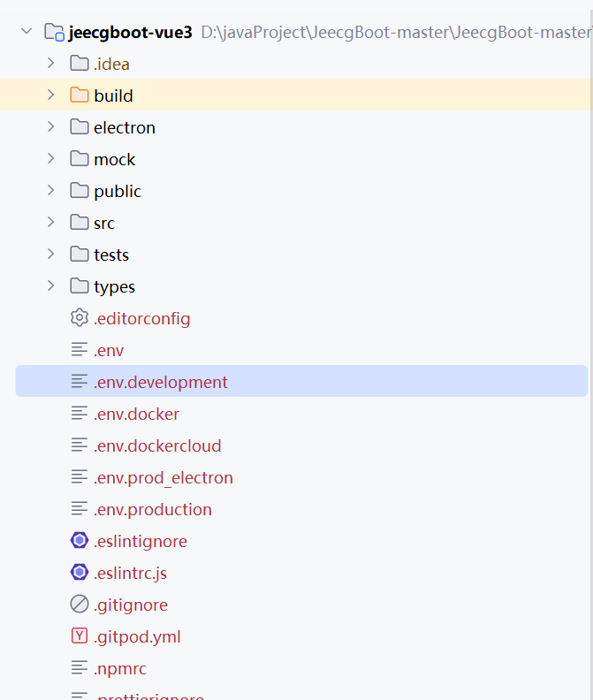Select the .env.production file
The height and width of the screenshot is (700, 593).
pos(152,509)
